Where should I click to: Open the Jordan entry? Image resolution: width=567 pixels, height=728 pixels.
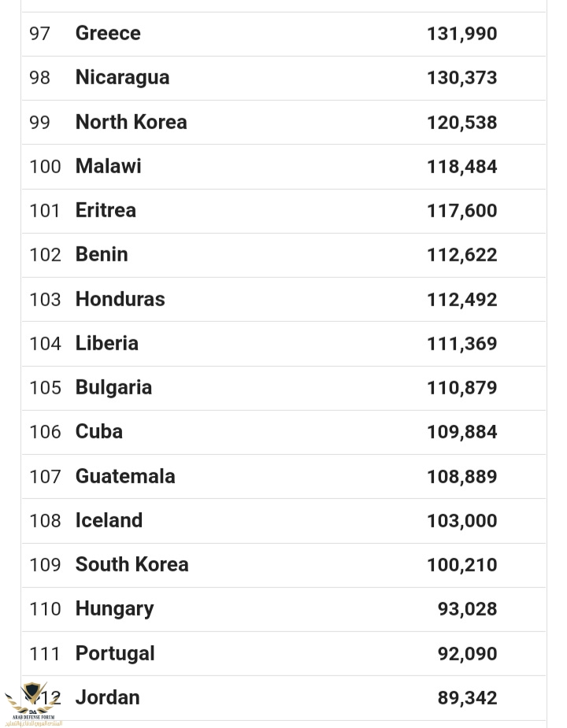pos(107,698)
